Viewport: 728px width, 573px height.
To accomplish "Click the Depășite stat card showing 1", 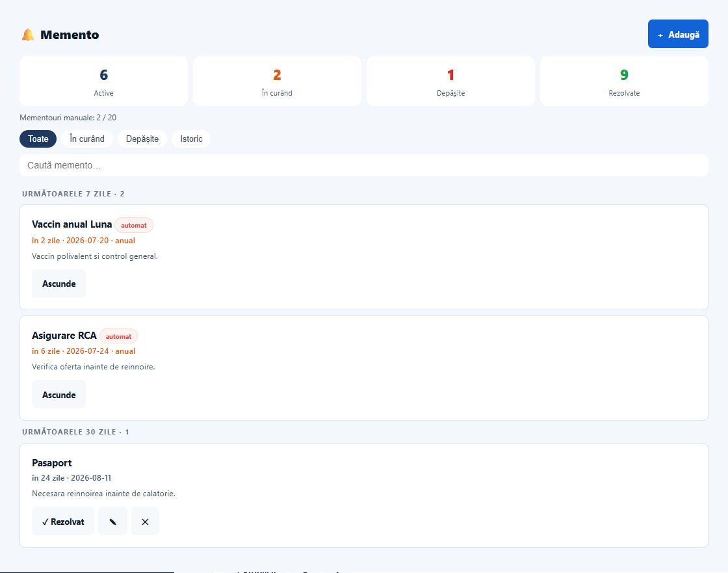I will point(450,81).
